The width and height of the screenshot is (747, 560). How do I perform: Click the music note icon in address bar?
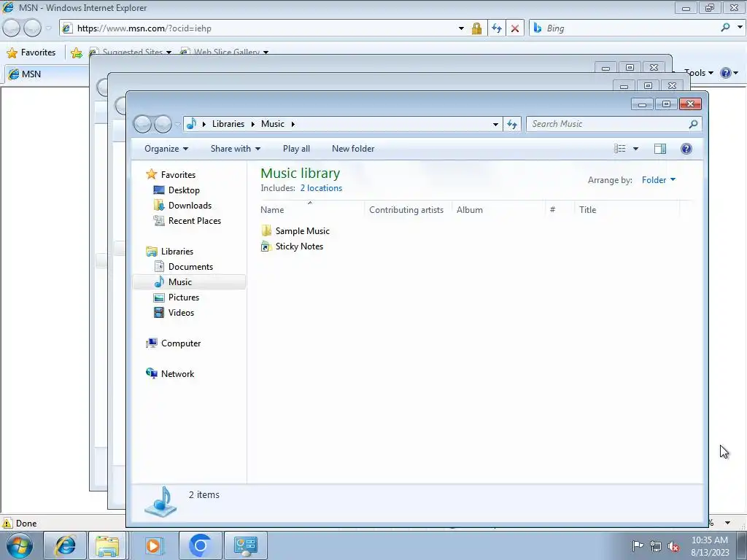tap(192, 124)
